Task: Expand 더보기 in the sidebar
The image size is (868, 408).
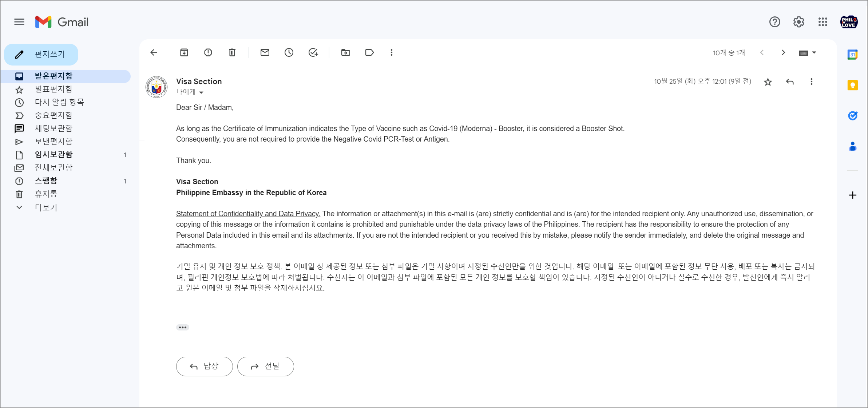Action: 46,207
